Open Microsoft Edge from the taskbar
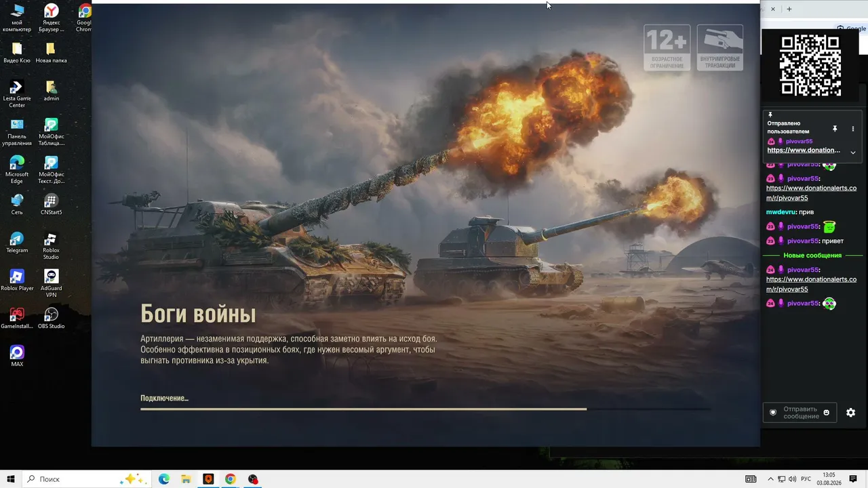The image size is (868, 488). tap(164, 479)
